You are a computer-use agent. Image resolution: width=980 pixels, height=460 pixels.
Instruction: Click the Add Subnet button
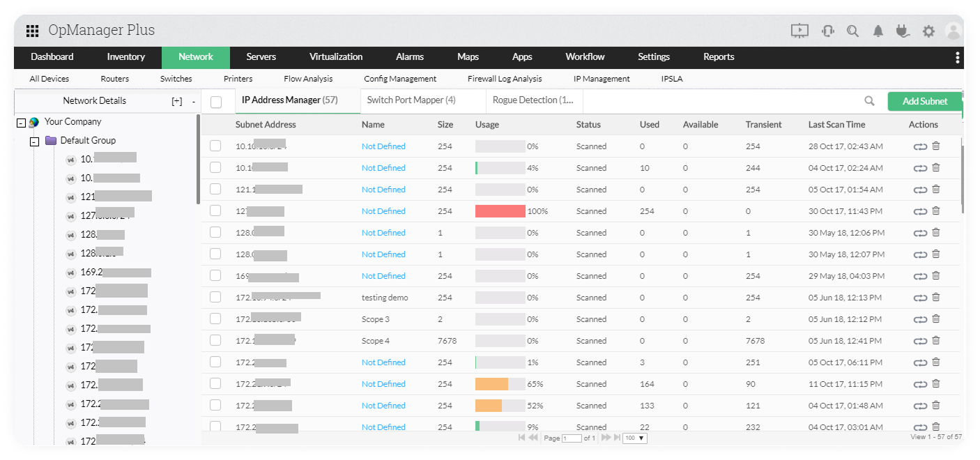(x=924, y=101)
